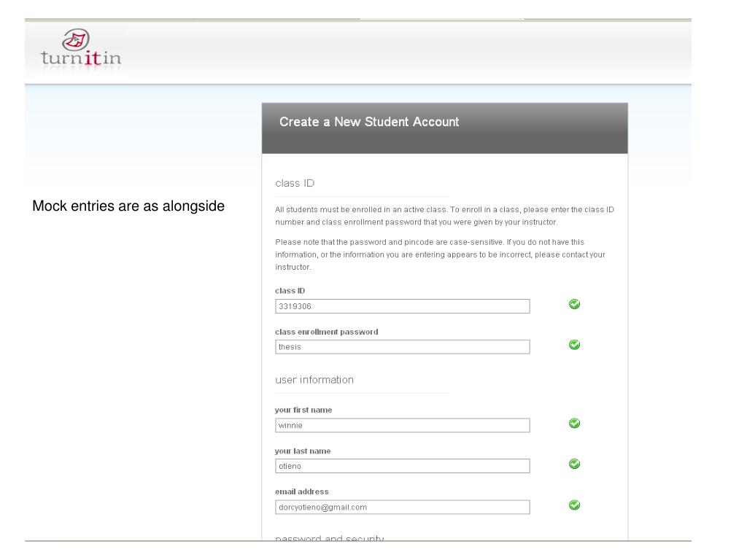Click the green checkmark beside class ID field
The height and width of the screenshot is (560, 747).
[574, 304]
